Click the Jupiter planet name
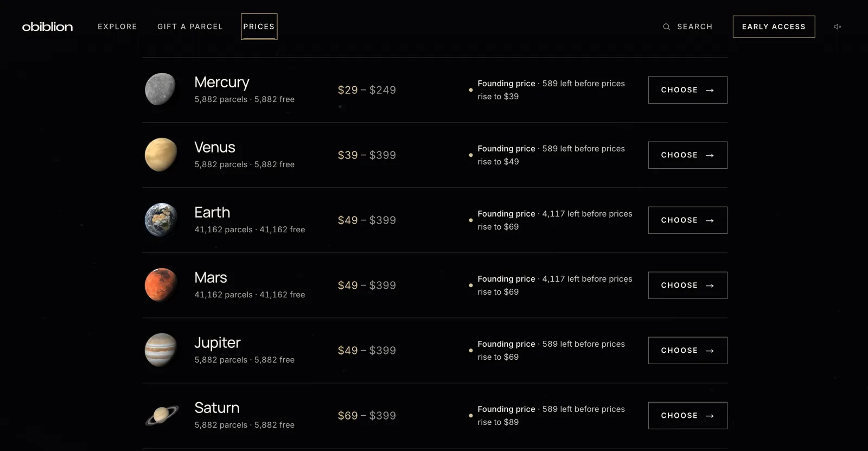Screen dimensions: 868x451 pos(217,343)
